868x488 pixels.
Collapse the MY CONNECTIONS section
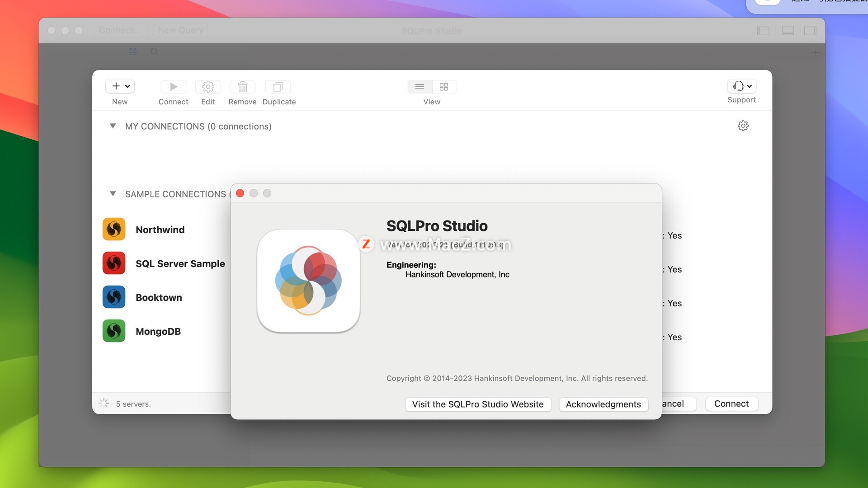(x=113, y=126)
